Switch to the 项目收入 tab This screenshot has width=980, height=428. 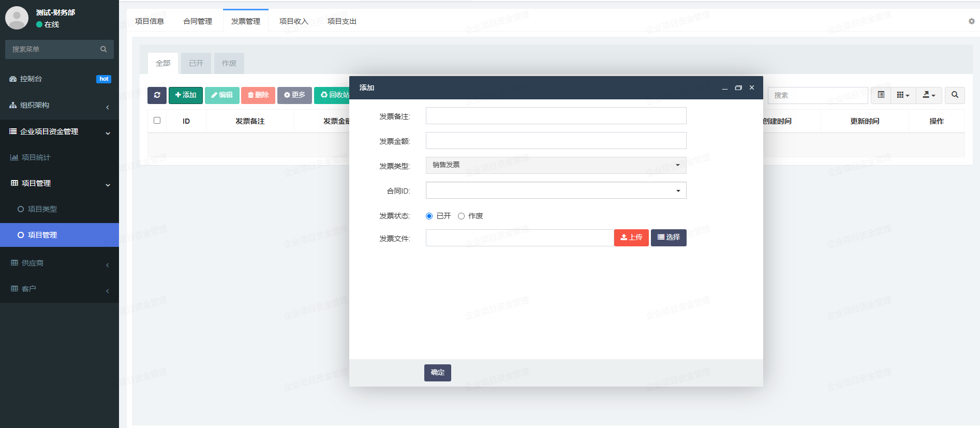point(293,21)
